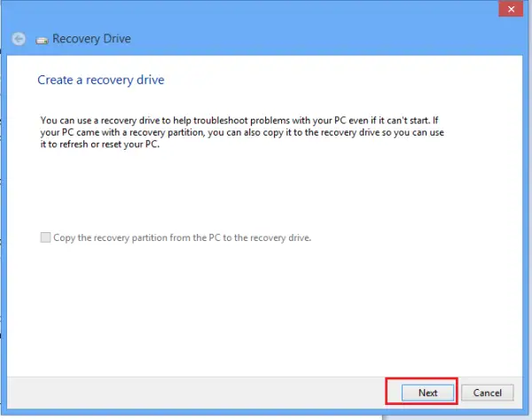Click the 'Recovery Drive' window title text
532x420 pixels.
click(x=91, y=39)
